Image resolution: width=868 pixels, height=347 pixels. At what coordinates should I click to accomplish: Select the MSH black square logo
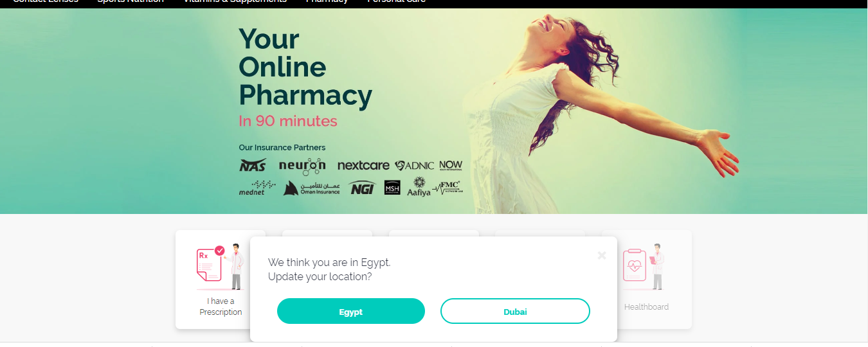click(x=392, y=188)
